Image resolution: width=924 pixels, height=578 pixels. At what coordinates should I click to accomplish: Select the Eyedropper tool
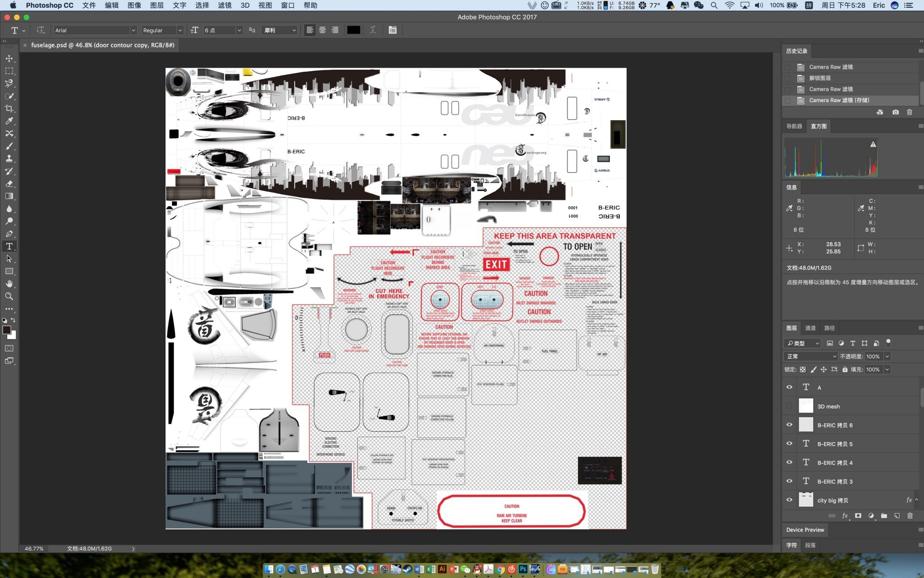[x=9, y=121]
